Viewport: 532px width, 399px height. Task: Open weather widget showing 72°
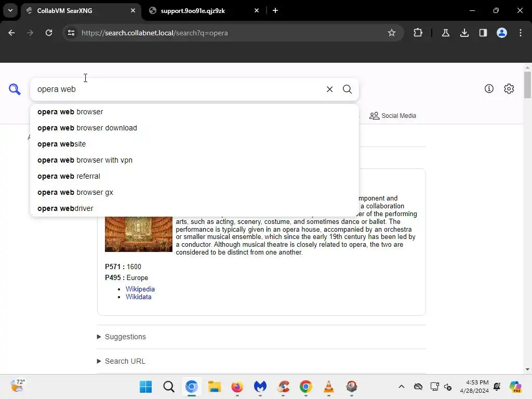(x=17, y=387)
